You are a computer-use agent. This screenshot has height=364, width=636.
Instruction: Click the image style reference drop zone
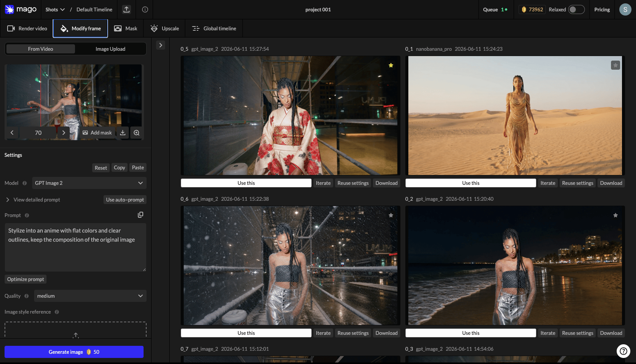(75, 330)
